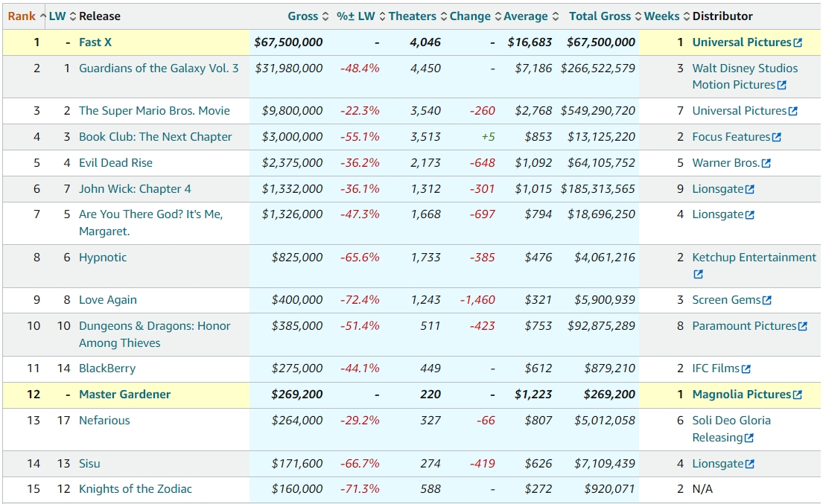Image resolution: width=823 pixels, height=504 pixels.
Task: Select the -65.6% value for Hypnotic
Action: coord(360,258)
